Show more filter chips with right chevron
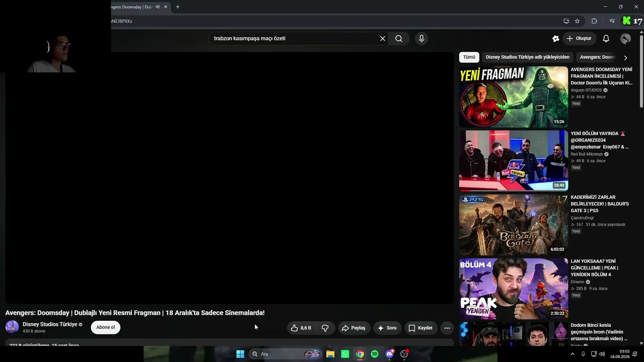 (625, 58)
